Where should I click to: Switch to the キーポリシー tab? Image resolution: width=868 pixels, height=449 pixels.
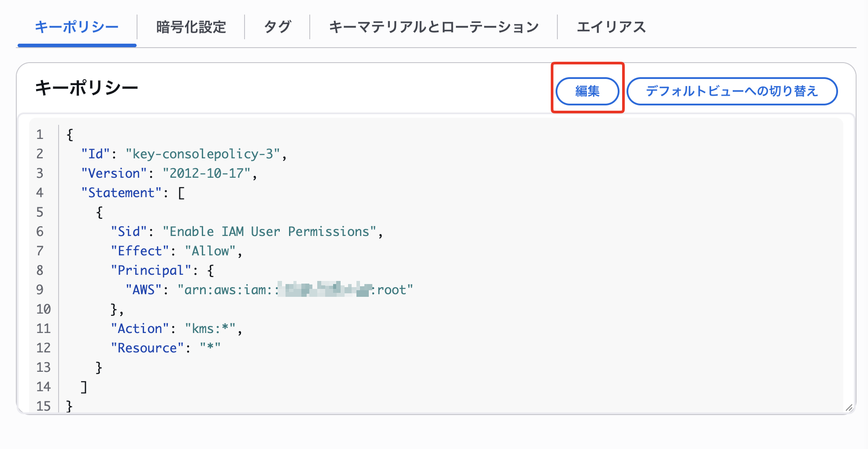tap(77, 27)
